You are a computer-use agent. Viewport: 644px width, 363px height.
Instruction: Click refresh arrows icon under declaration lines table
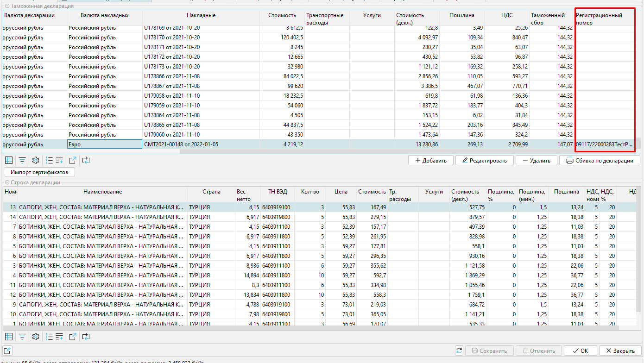pos(86,337)
